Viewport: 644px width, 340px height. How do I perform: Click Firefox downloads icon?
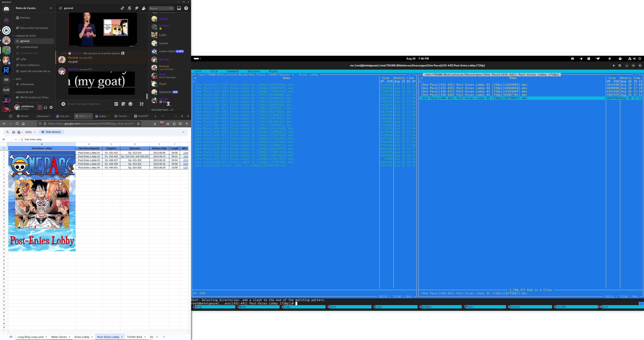coord(155,124)
